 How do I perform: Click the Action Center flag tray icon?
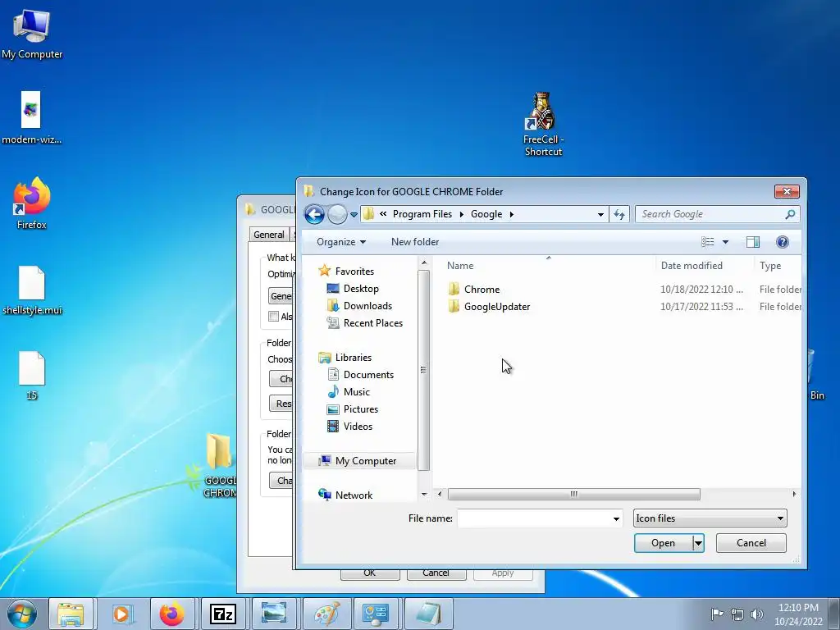point(717,614)
